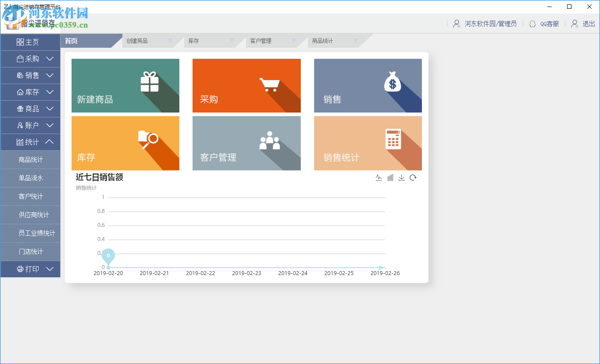Open the yellow 库存 tile label
This screenshot has width=600, height=364.
(x=86, y=157)
